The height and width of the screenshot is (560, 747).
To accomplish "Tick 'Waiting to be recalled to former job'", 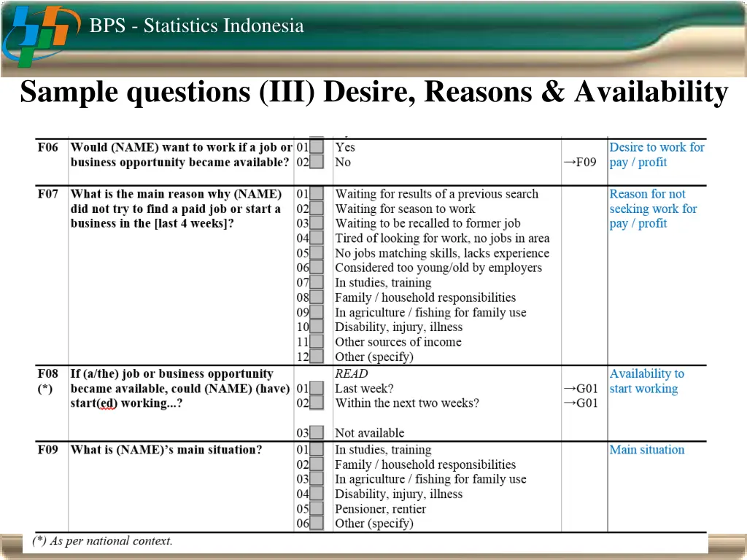I will [x=317, y=223].
